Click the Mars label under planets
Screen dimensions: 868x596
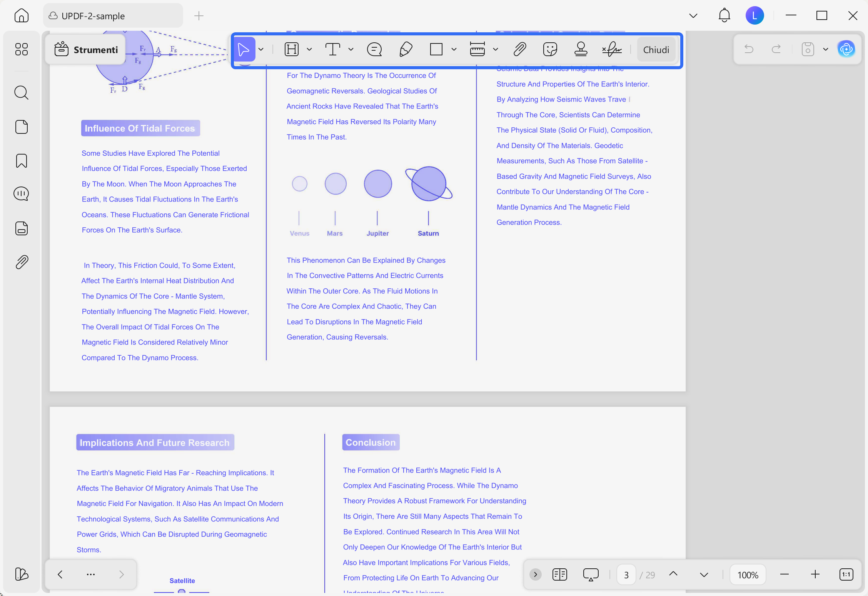(335, 233)
